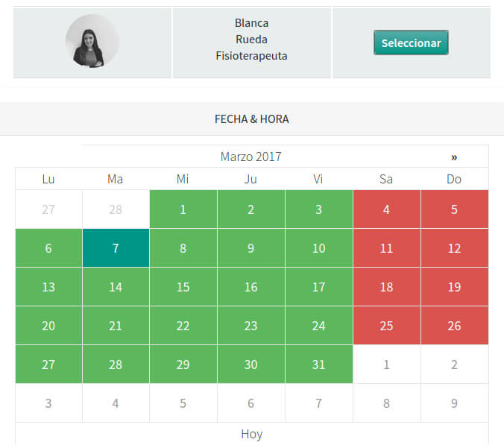This screenshot has width=504, height=448.
Task: Click the Hoy button below the calendar
Action: point(252,434)
